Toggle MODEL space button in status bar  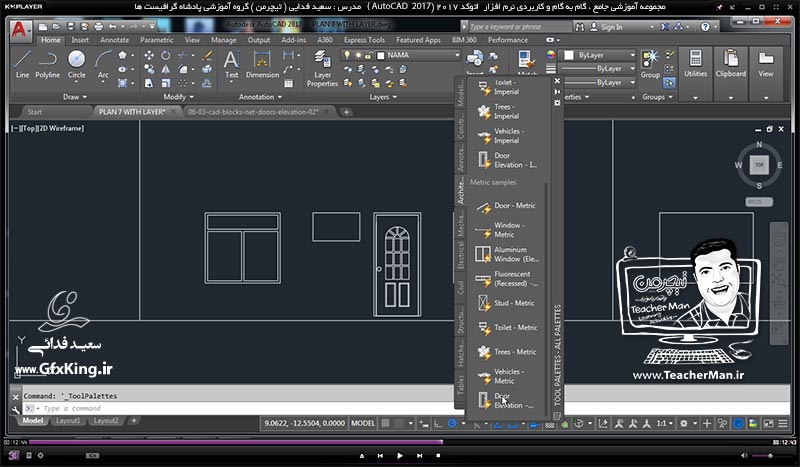point(363,424)
